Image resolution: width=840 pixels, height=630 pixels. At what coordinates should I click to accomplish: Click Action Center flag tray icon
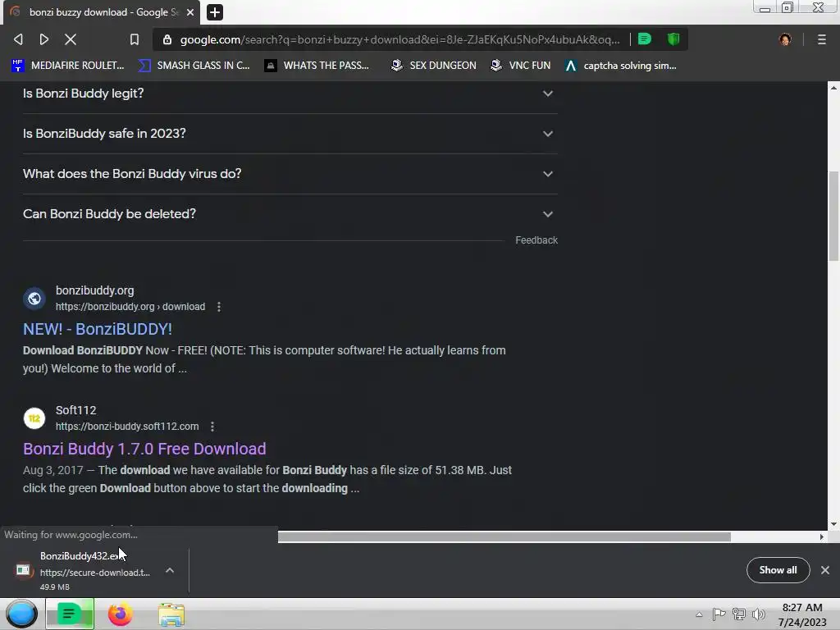pos(719,614)
